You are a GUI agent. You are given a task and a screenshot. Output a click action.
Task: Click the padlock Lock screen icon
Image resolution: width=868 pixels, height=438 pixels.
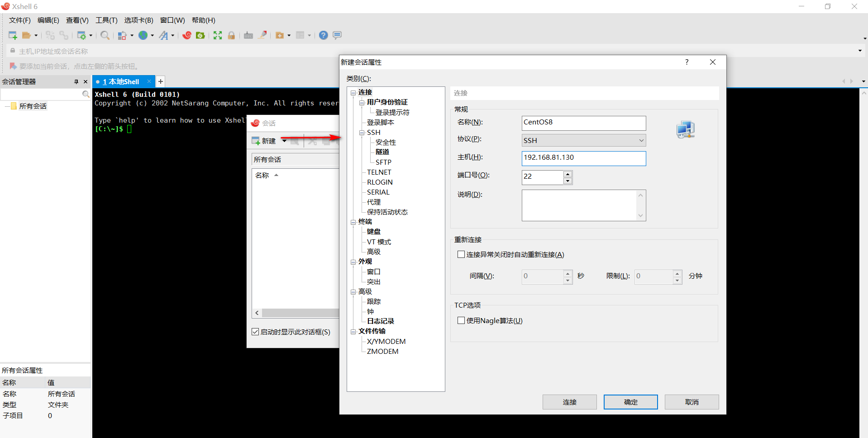pyautogui.click(x=231, y=35)
